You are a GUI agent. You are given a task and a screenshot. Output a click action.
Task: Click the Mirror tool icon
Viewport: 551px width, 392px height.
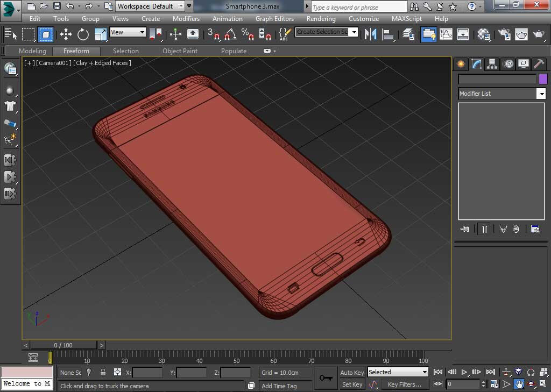click(x=370, y=34)
